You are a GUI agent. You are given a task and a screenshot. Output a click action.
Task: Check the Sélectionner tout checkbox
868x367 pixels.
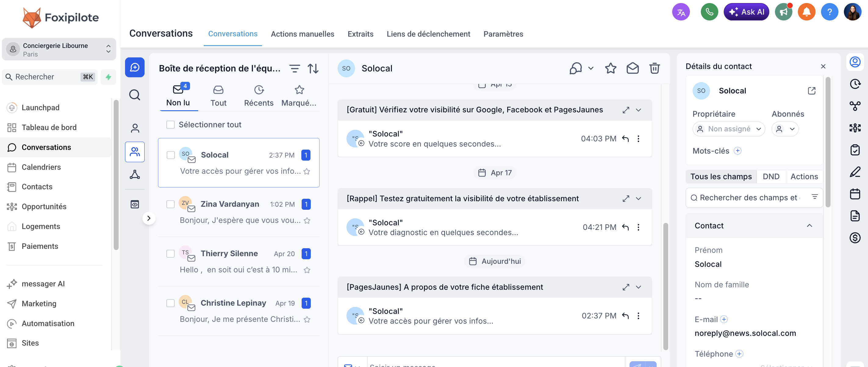coord(170,125)
